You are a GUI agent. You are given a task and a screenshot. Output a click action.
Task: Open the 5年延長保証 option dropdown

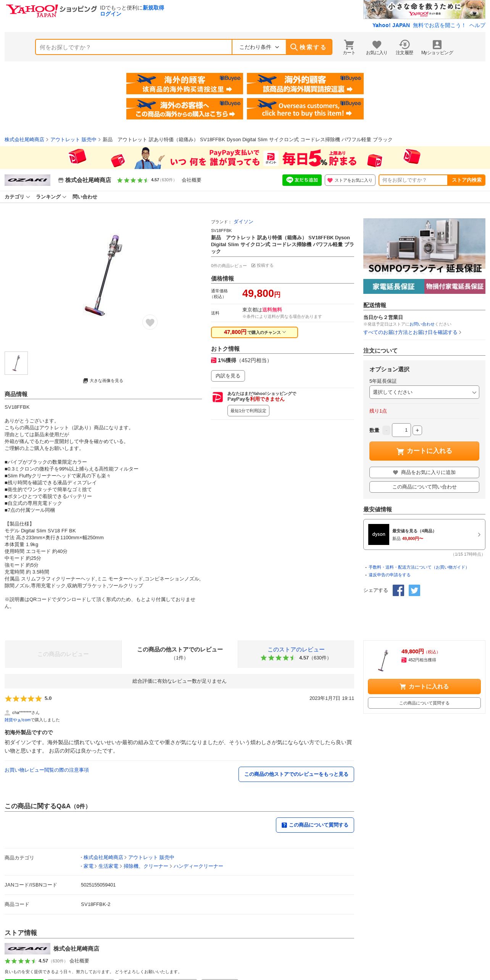coord(424,392)
